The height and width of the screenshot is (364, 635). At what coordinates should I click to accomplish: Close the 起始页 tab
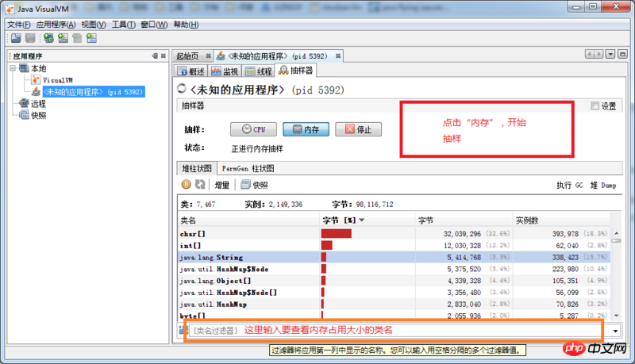208,56
